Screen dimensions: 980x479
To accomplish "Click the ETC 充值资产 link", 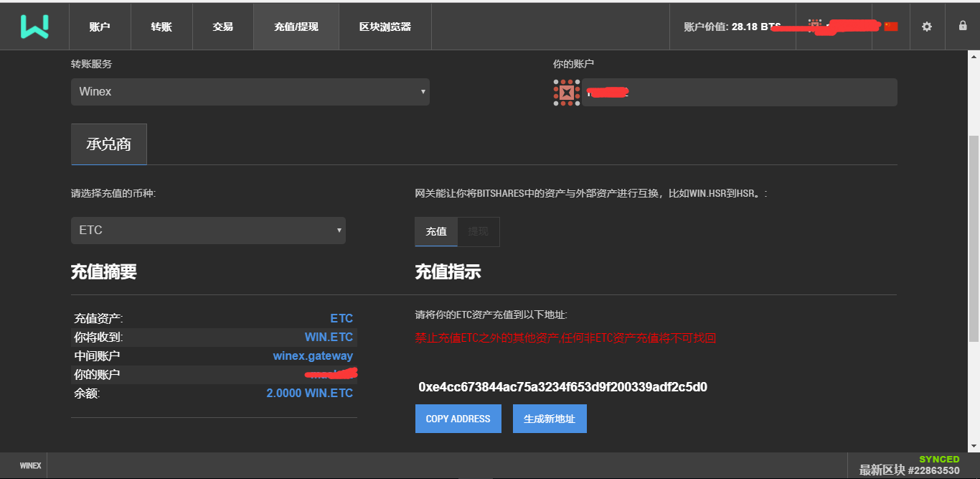I will pos(341,318).
